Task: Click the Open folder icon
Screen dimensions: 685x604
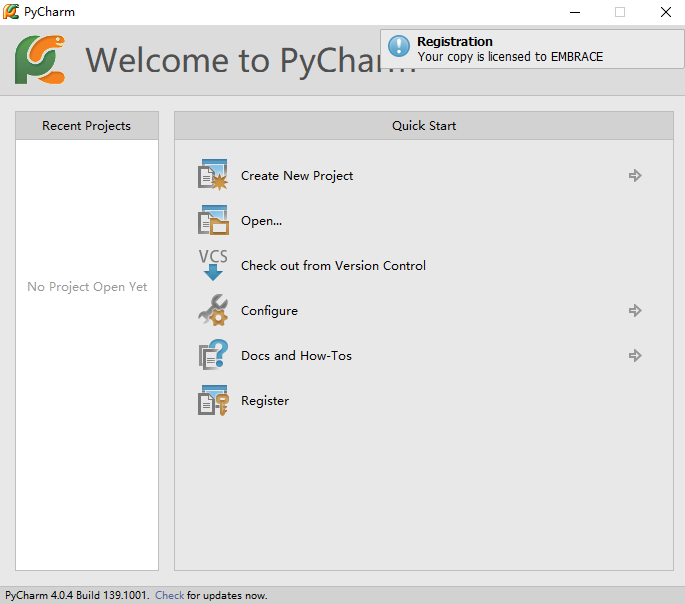Action: 213,220
